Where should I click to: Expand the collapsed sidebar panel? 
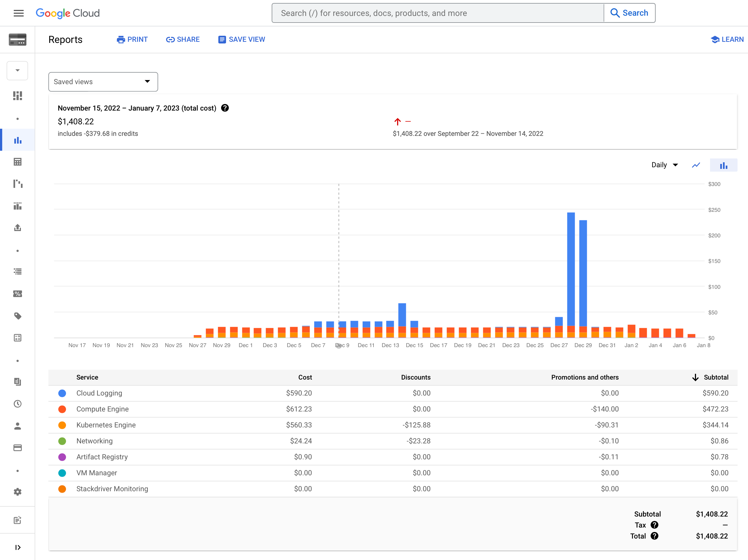18,548
